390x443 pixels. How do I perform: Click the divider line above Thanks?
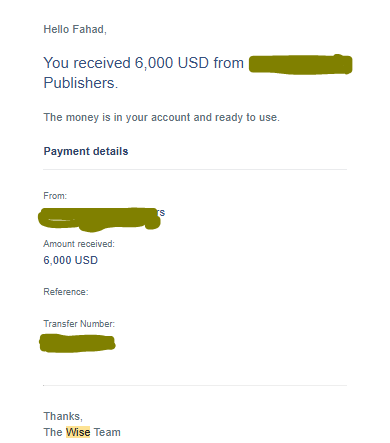pos(195,385)
